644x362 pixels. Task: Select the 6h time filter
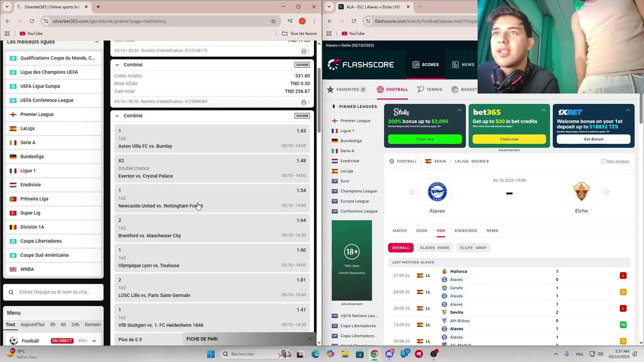pyautogui.click(x=64, y=324)
